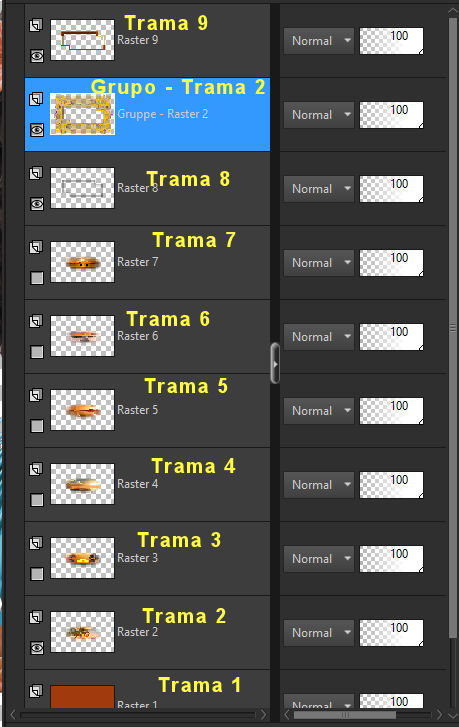Select the Raster 4 layer by its name
459x727 pixels.
click(x=138, y=484)
